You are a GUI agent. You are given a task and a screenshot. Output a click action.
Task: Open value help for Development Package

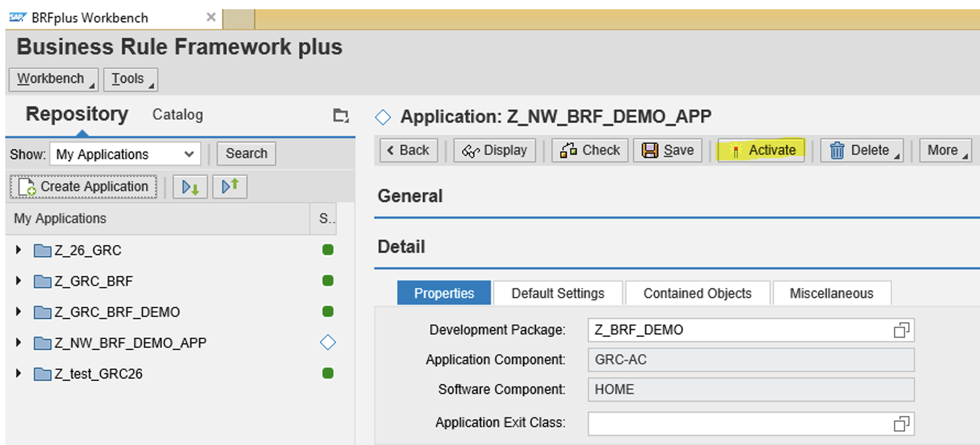pos(901,330)
